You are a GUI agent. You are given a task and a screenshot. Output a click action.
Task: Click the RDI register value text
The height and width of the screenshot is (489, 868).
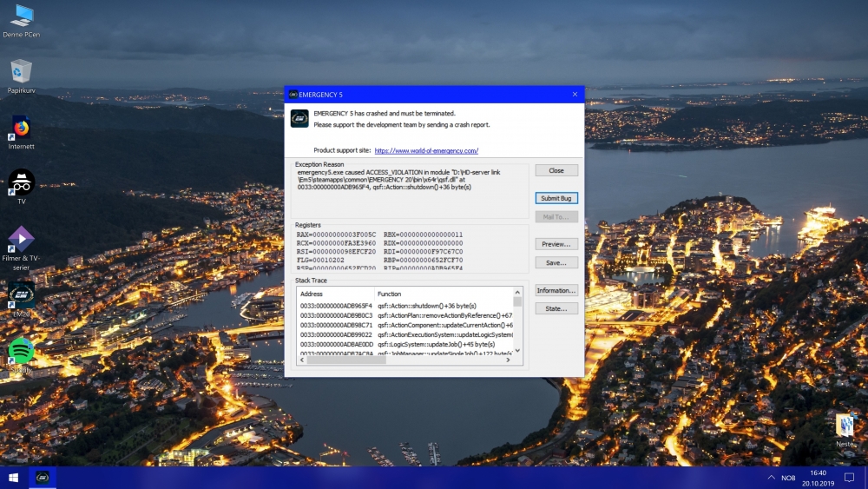point(423,251)
